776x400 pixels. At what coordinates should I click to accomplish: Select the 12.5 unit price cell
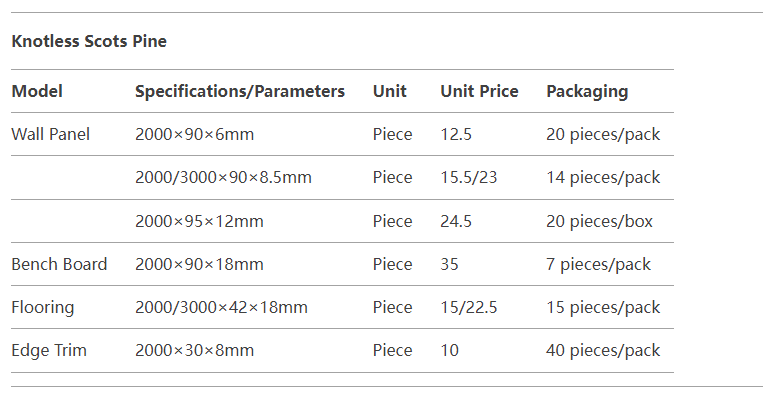(456, 134)
